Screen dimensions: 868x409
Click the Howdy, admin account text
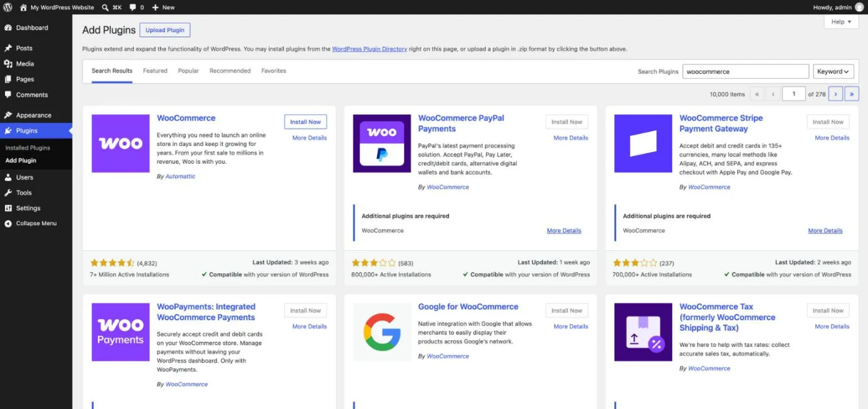tap(832, 7)
